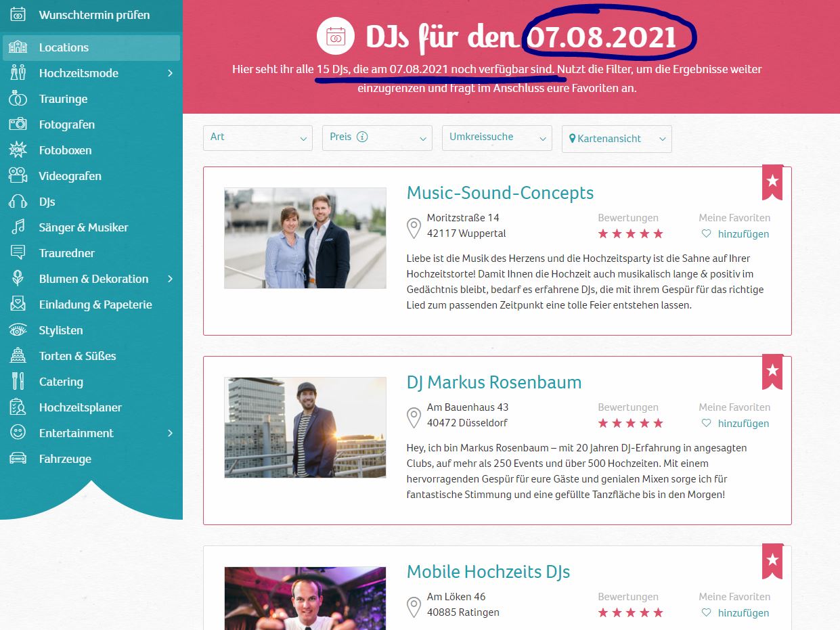The height and width of the screenshot is (630, 840).
Task: Click the Fahrzeuge car icon
Action: click(18, 459)
